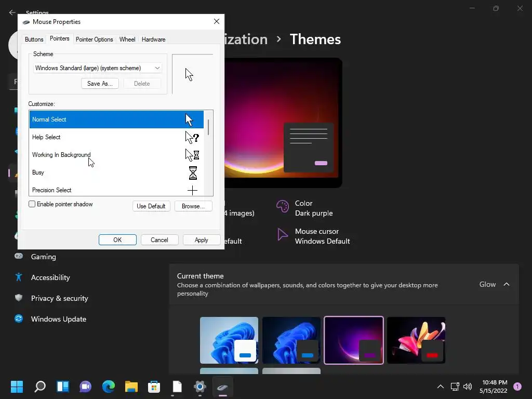Click the Settings gear taskbar icon
This screenshot has width=532, height=399.
(x=200, y=387)
